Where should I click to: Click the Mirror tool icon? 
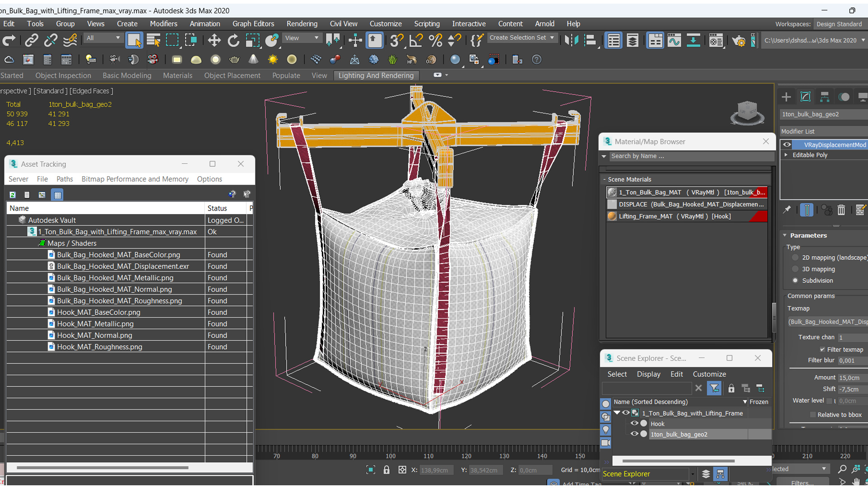(x=571, y=41)
